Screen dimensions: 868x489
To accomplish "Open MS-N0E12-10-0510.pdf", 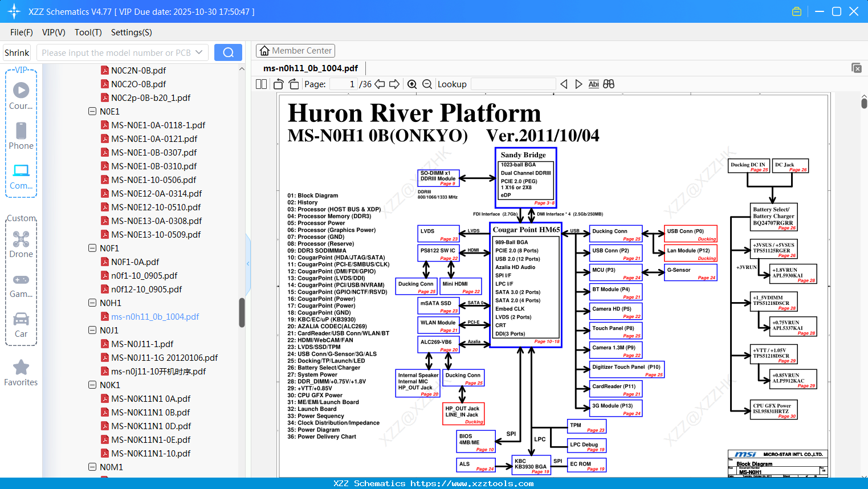I will (x=156, y=207).
